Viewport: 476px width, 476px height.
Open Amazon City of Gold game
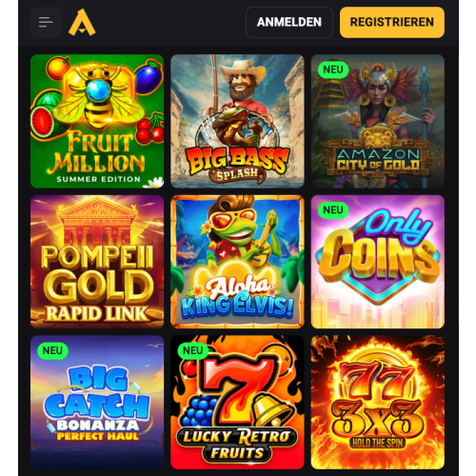(x=378, y=121)
